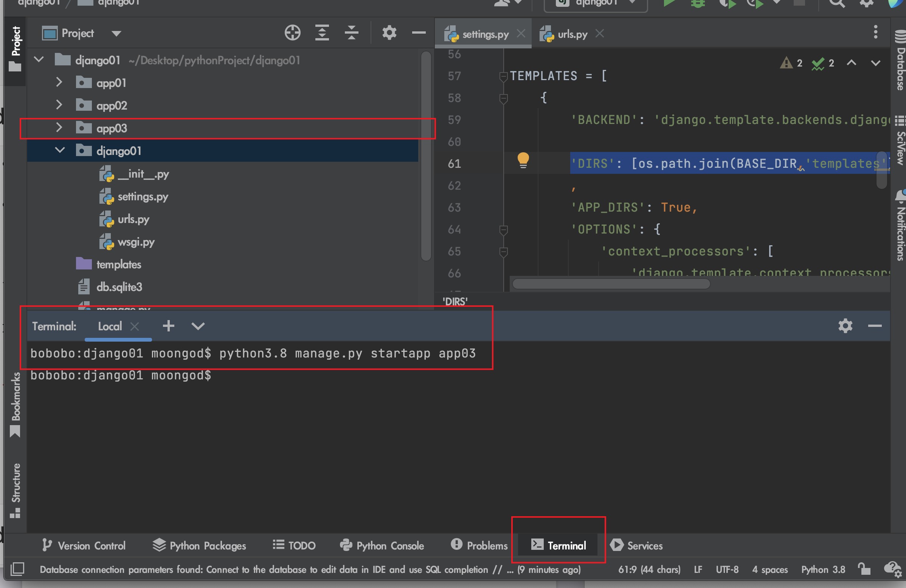Screen dimensions: 906x588
Task: Switch to the settings.py editor tab
Action: click(483, 34)
